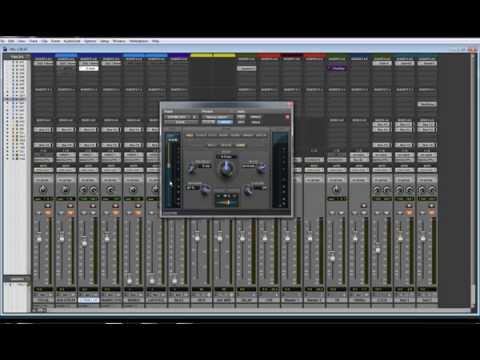Open automation mode selector on first strip
This screenshot has width=480, height=360.
click(x=43, y=170)
